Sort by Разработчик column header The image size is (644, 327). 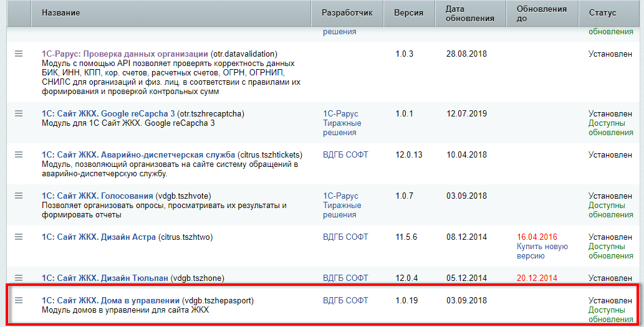347,13
